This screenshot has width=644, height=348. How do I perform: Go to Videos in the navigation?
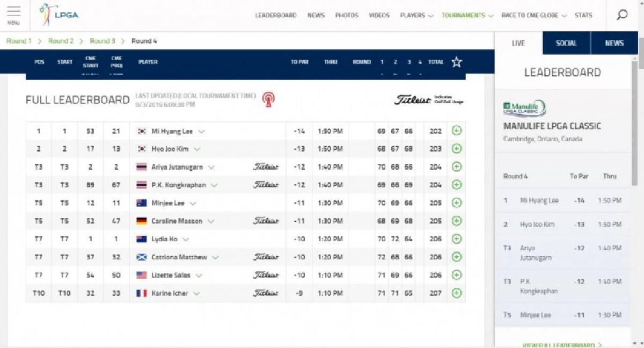(x=379, y=16)
